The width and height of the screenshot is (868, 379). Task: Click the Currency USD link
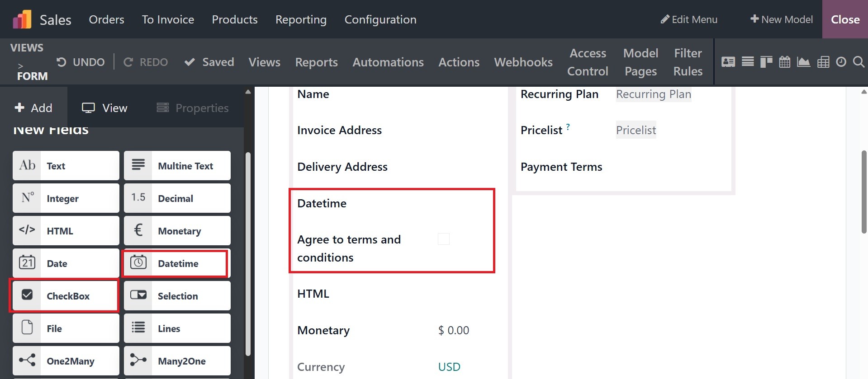[449, 367]
